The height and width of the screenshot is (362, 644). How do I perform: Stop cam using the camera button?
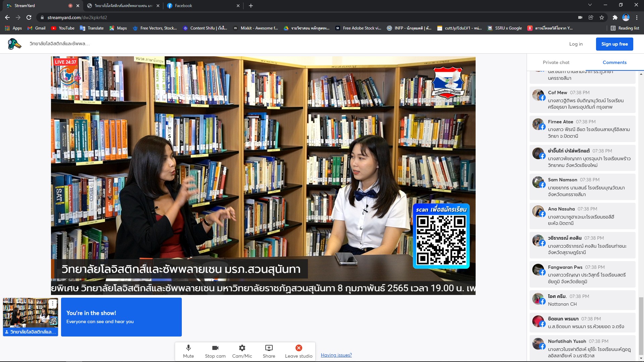tap(215, 351)
